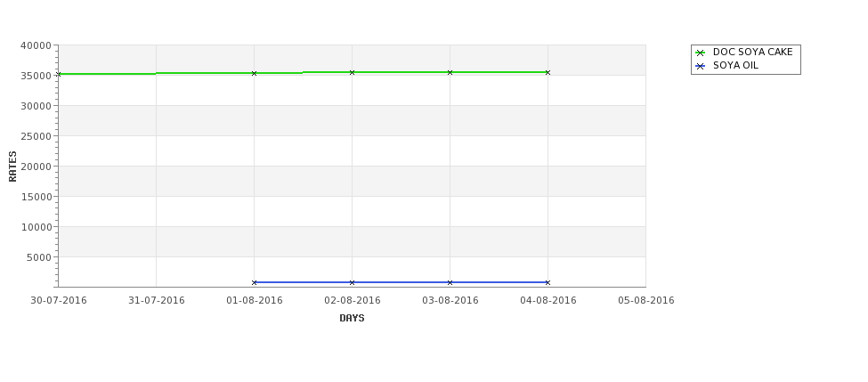Select DOC SOYA CAKE legend label
This screenshot has width=868, height=382.
coord(752,52)
